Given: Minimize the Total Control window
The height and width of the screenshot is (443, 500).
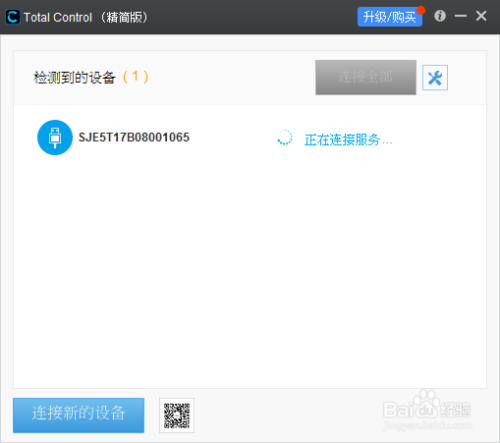Looking at the screenshot, I should tap(461, 16).
